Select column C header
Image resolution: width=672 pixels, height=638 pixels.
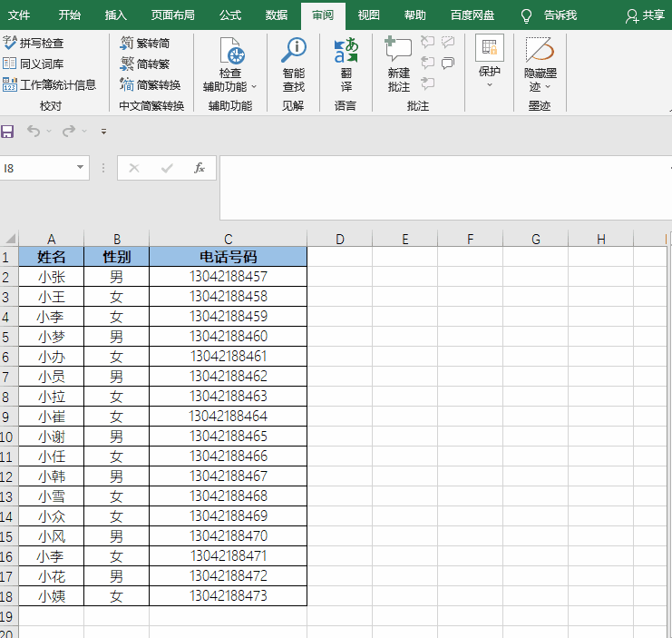click(228, 239)
